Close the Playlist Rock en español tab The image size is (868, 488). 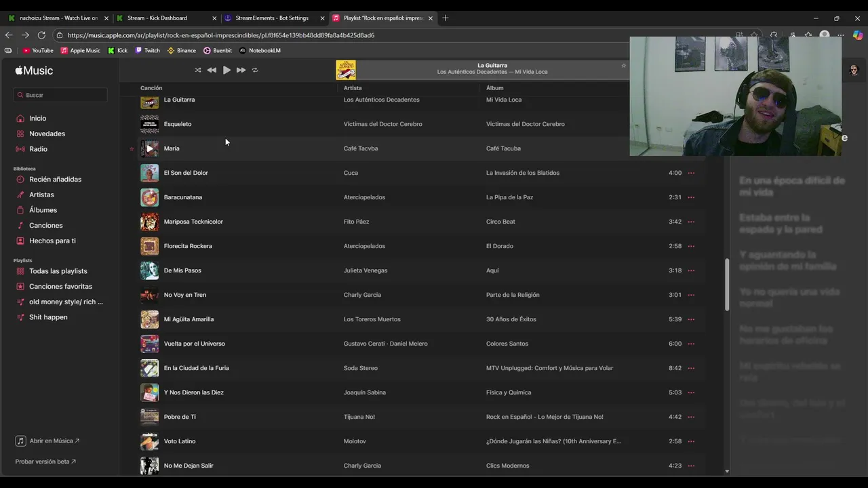[x=430, y=18]
